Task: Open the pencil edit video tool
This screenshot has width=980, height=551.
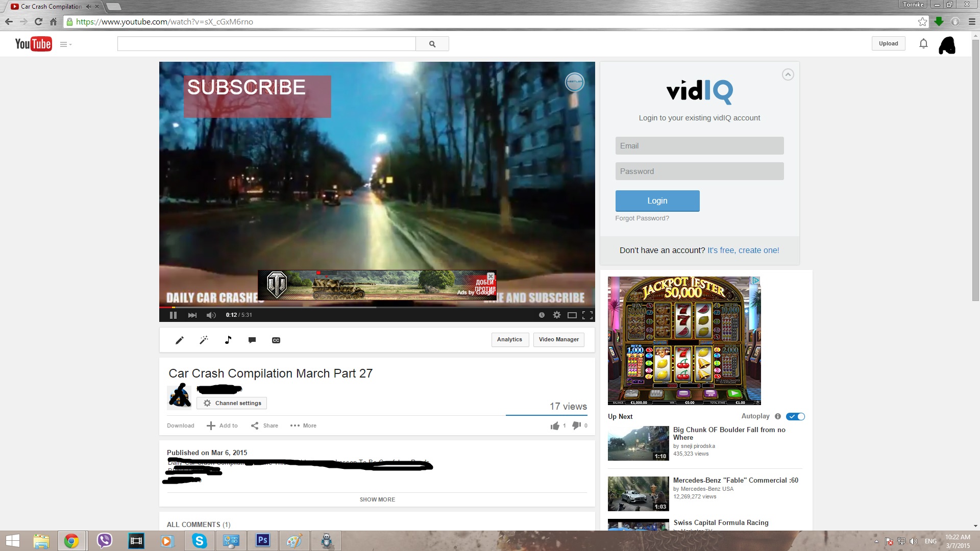Action: (x=179, y=340)
